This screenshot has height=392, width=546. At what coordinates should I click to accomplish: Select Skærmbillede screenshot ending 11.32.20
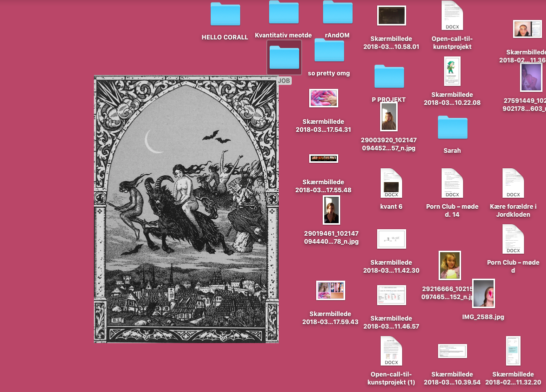click(x=513, y=351)
